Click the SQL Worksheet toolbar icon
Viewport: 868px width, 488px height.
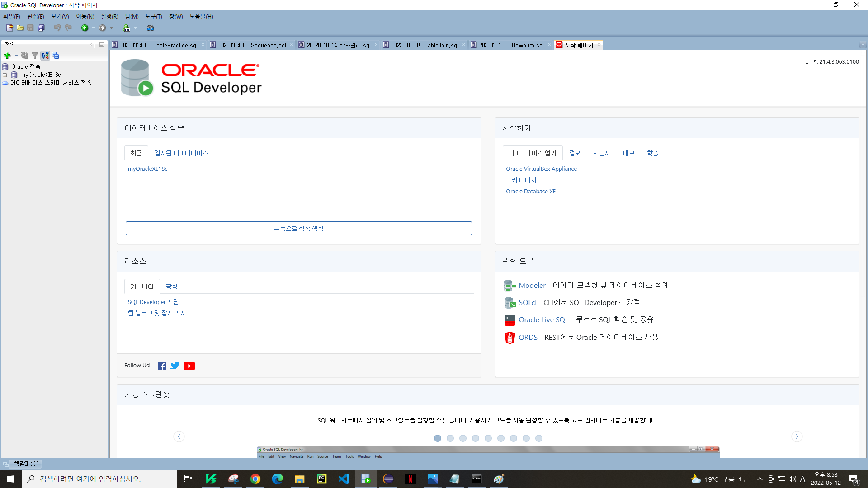[127, 28]
